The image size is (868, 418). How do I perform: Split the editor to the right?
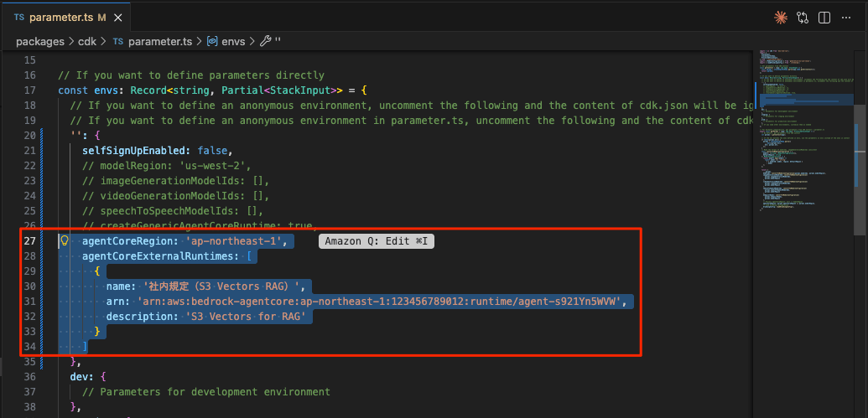824,17
